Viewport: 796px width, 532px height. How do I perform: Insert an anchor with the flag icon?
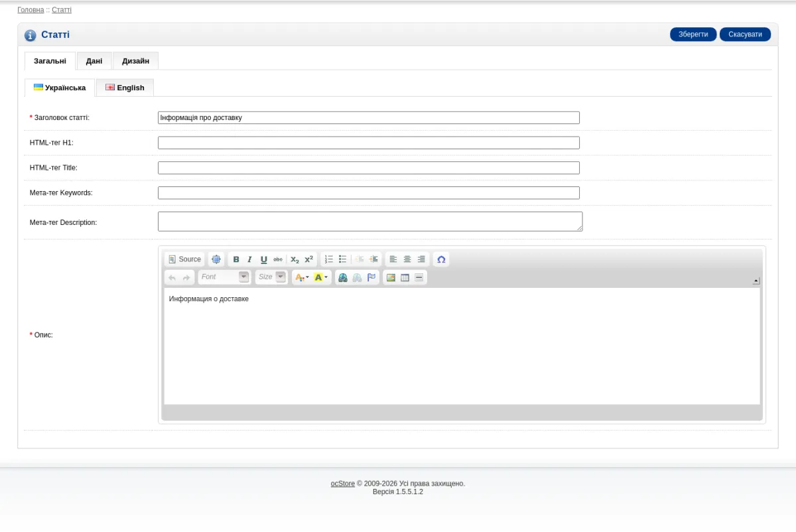click(371, 277)
